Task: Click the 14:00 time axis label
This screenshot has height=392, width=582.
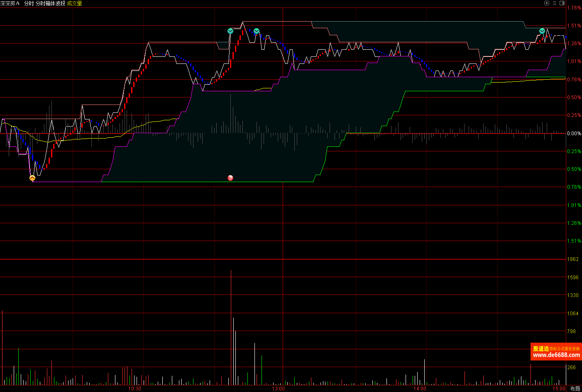Action: [420, 389]
